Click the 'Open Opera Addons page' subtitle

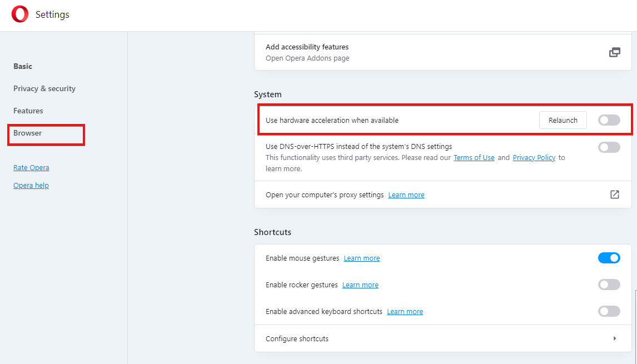307,58
